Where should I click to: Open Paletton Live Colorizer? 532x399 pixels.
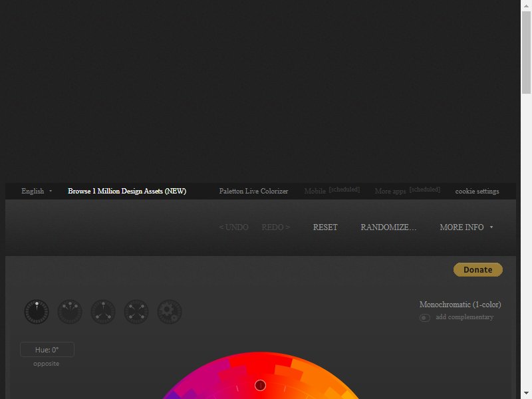tap(253, 191)
